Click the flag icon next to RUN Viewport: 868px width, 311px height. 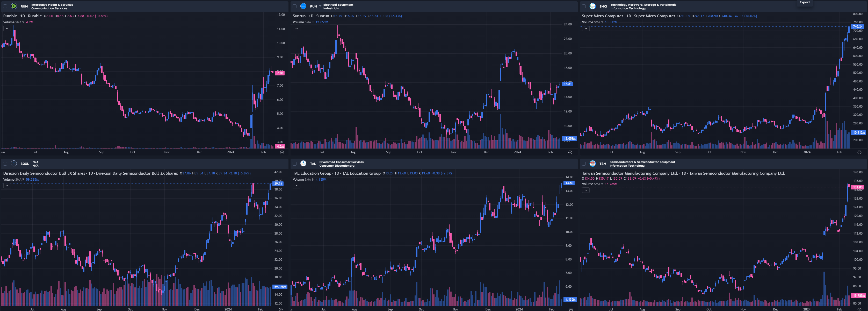click(x=320, y=6)
